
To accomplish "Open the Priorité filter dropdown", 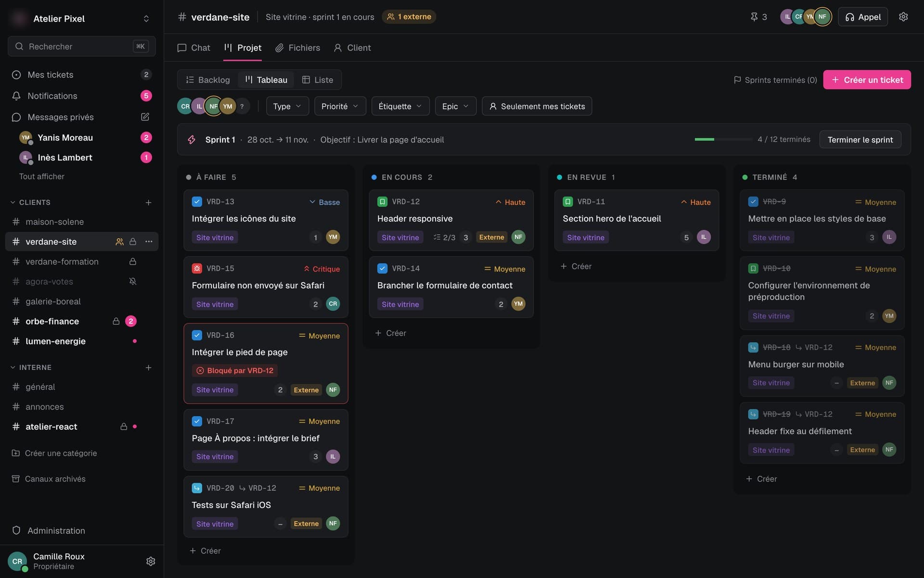I will click(x=340, y=106).
